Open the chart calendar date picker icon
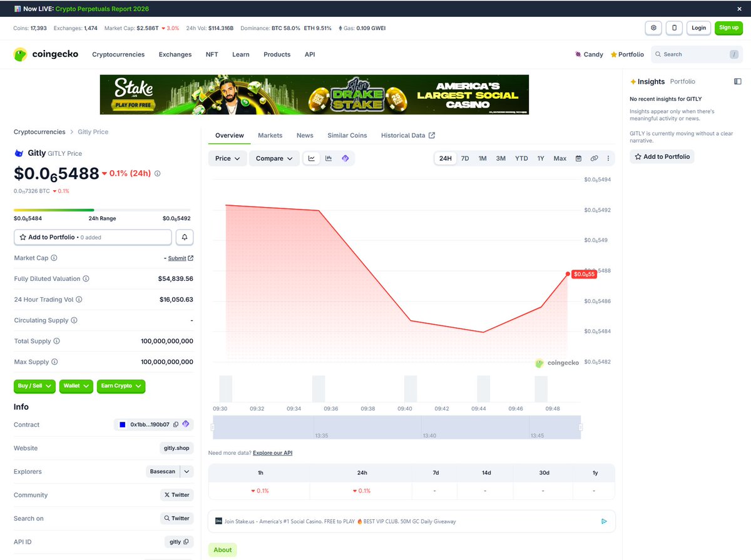The height and width of the screenshot is (560, 751). (578, 158)
